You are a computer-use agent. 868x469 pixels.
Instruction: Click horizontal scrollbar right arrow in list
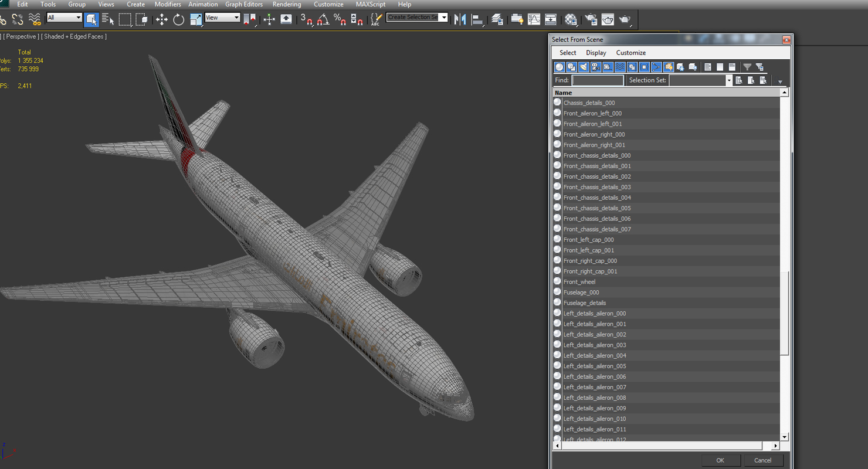click(775, 446)
